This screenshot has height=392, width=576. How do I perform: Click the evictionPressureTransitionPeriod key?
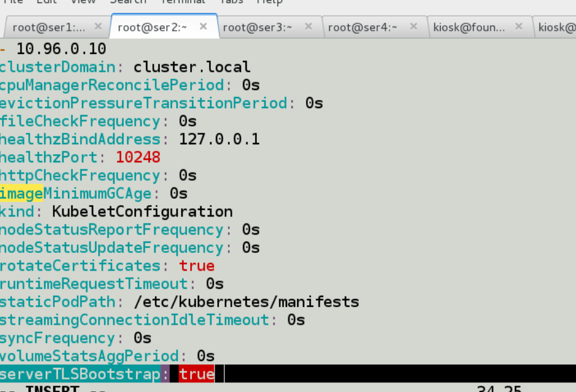pyautogui.click(x=144, y=103)
